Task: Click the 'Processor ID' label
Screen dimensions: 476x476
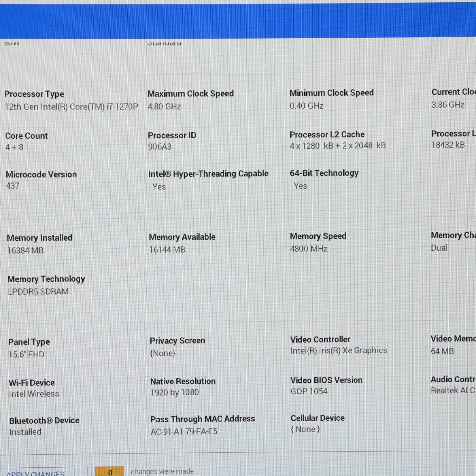Action: coord(172,135)
